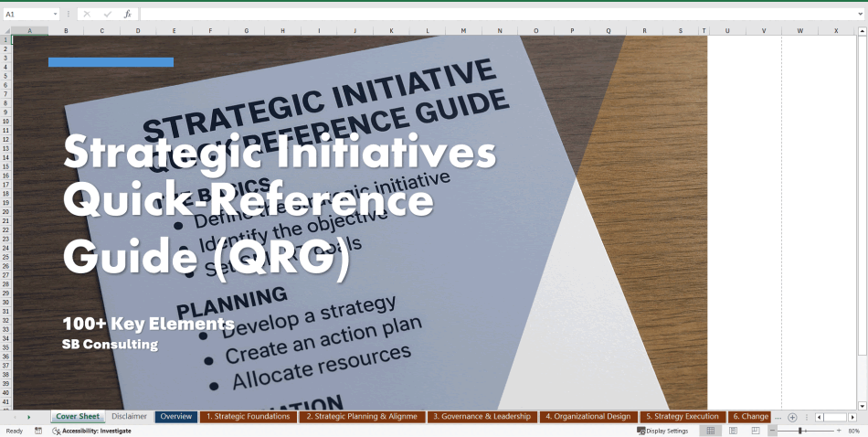Screen dimensions: 868x437
Task: Open the 4. Organizational Design tab
Action: [x=587, y=417]
